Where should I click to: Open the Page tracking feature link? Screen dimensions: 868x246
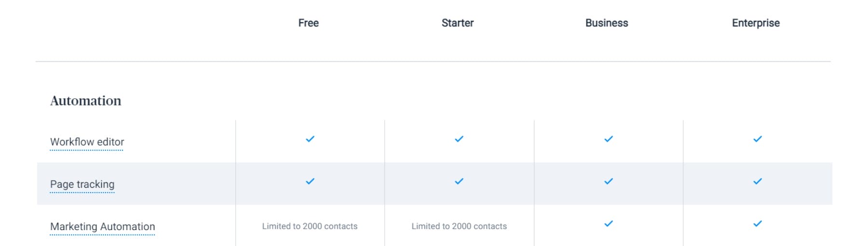[x=82, y=184]
